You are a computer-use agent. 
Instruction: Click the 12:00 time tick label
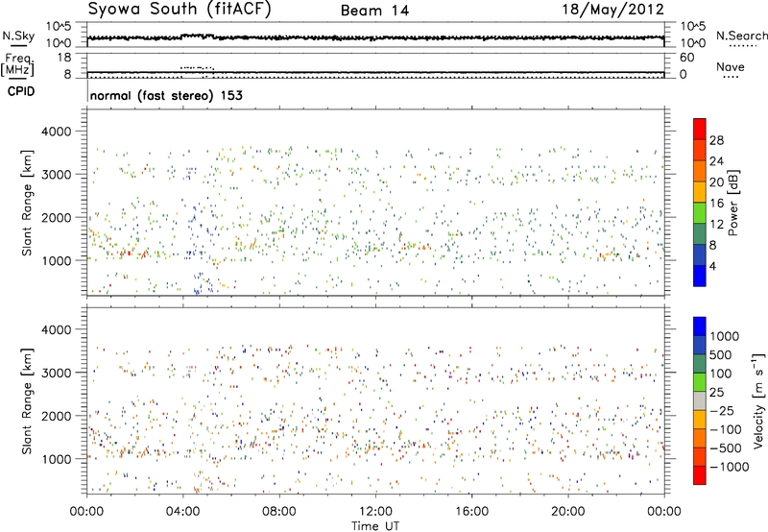375,512
